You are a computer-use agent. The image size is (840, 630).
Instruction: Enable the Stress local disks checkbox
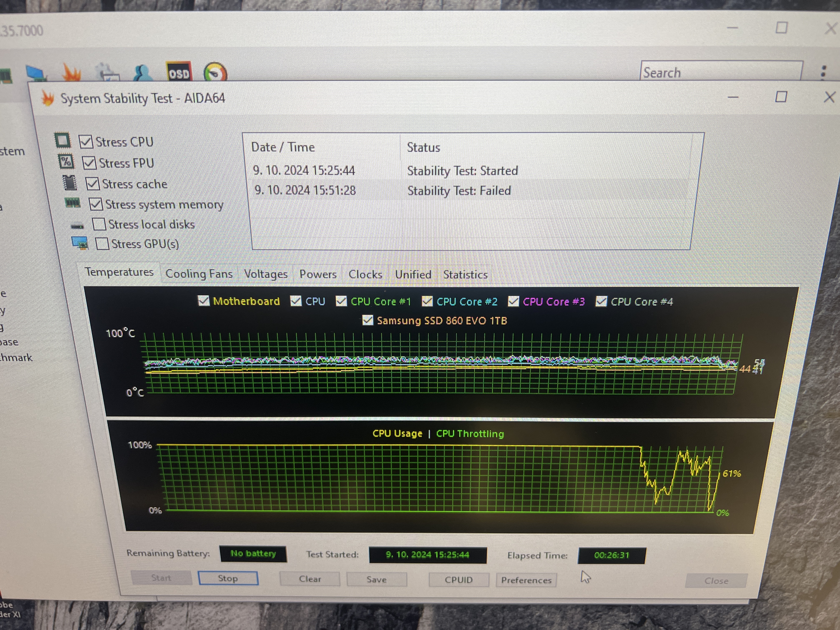click(99, 224)
